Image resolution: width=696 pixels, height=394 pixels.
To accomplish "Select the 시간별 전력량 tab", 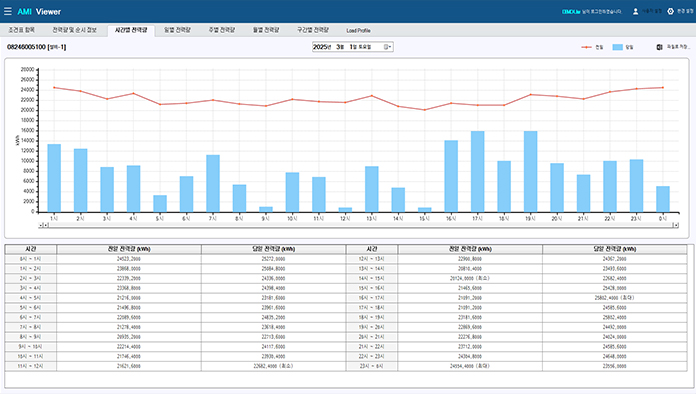I will coord(131,30).
